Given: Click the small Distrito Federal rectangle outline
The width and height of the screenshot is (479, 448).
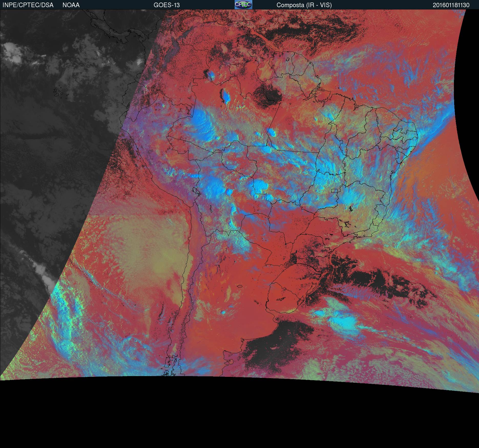Looking at the screenshot, I should [334, 190].
